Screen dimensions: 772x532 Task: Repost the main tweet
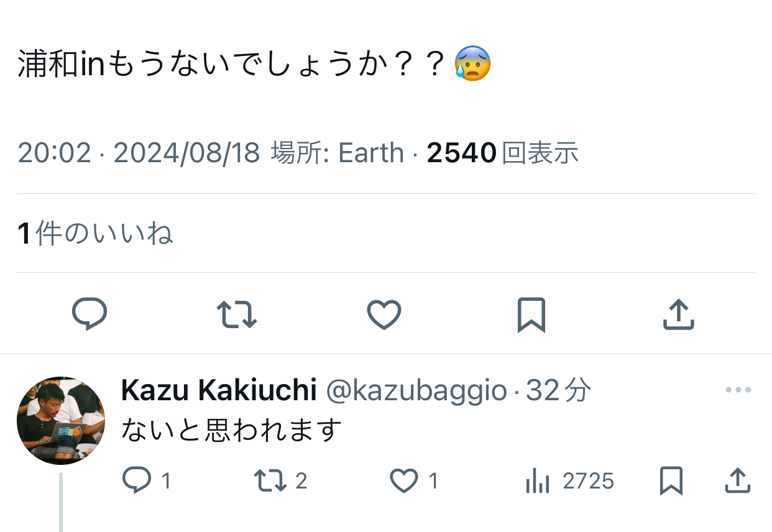237,314
